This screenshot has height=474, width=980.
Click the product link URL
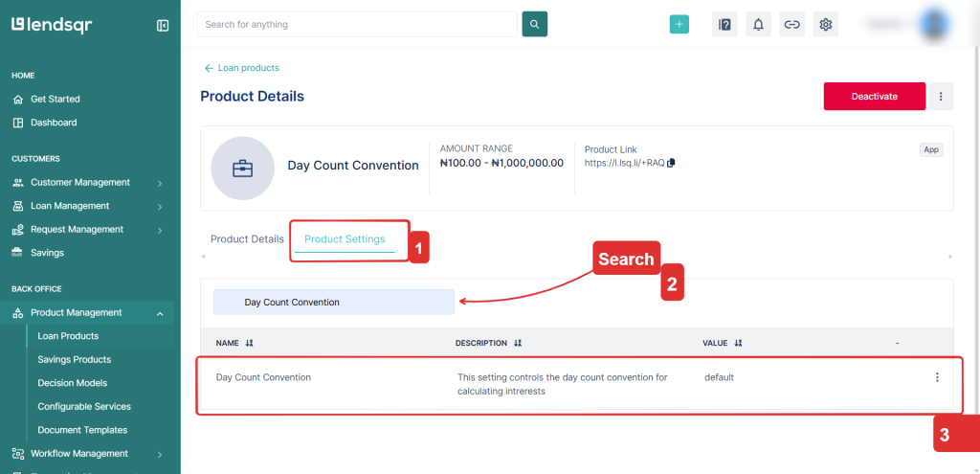click(624, 163)
